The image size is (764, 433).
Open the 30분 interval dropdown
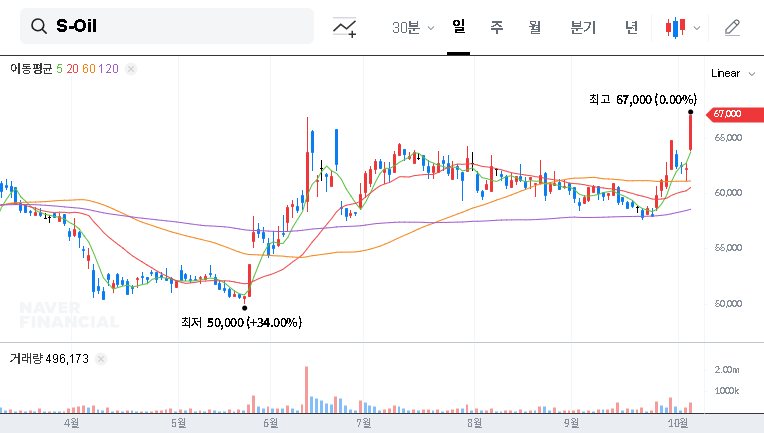point(413,28)
